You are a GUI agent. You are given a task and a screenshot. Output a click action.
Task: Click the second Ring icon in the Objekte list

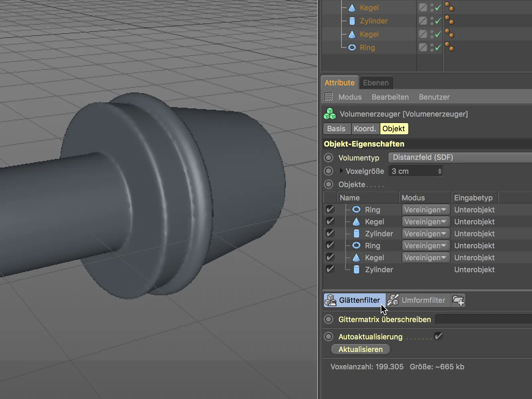pyautogui.click(x=356, y=245)
